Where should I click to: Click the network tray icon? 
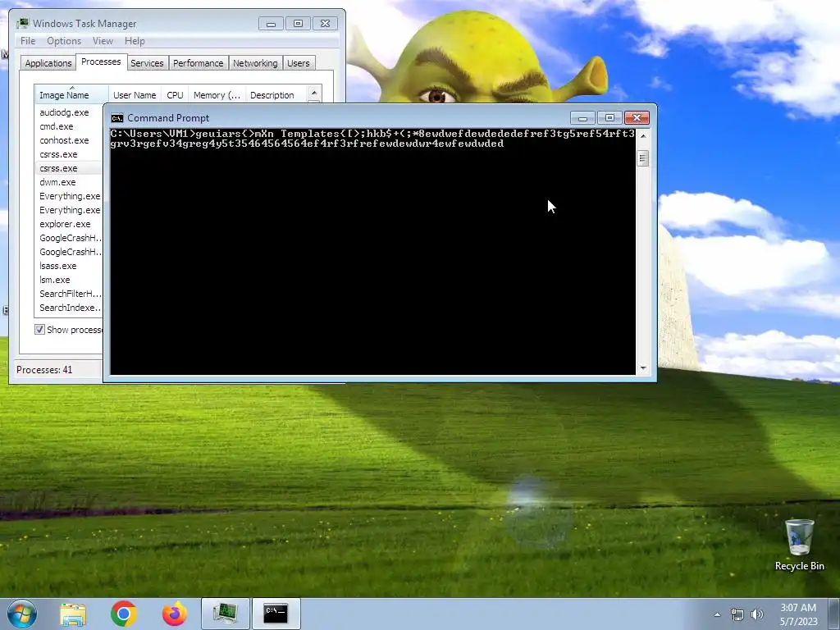pyautogui.click(x=737, y=614)
